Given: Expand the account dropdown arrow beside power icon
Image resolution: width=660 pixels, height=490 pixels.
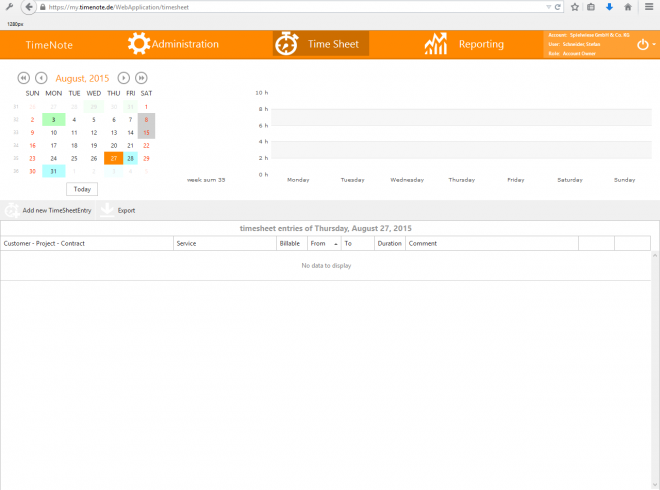Looking at the screenshot, I should pyautogui.click(x=654, y=45).
